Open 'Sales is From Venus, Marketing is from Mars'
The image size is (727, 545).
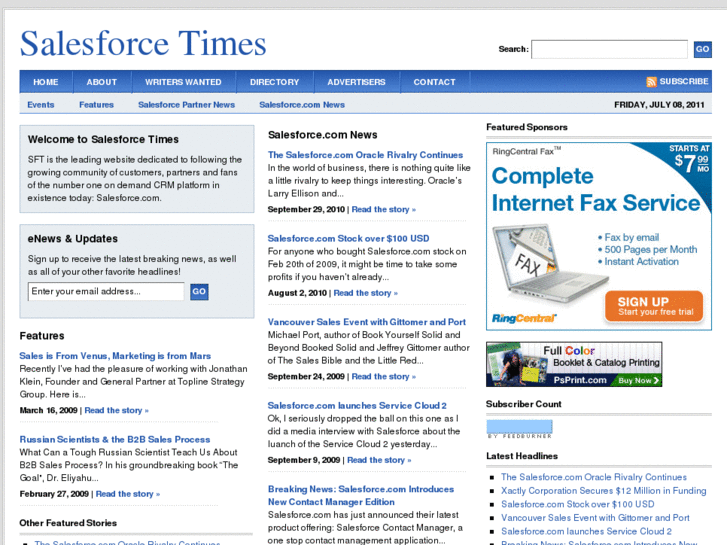[x=115, y=356]
